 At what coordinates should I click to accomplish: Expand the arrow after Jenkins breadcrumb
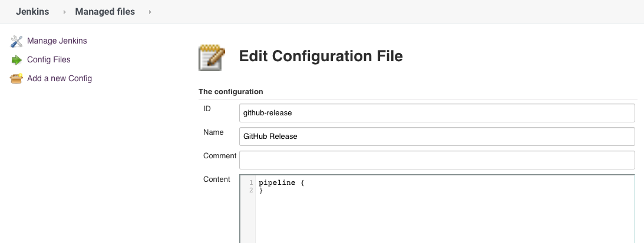(x=64, y=12)
